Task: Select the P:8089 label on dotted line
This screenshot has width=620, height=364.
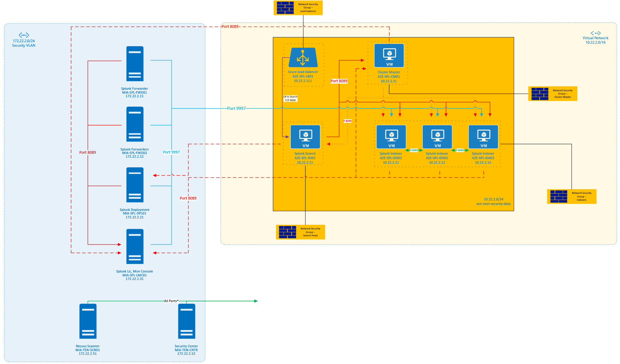Action: tap(347, 121)
